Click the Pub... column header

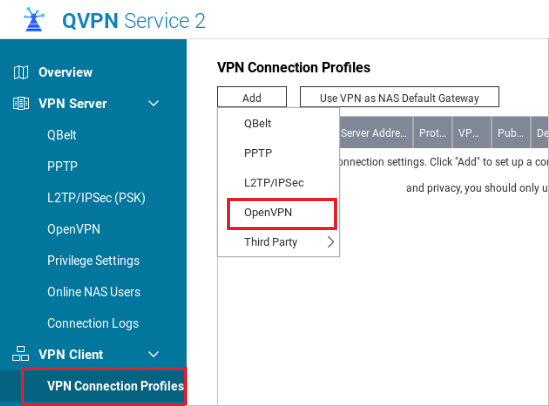click(511, 133)
